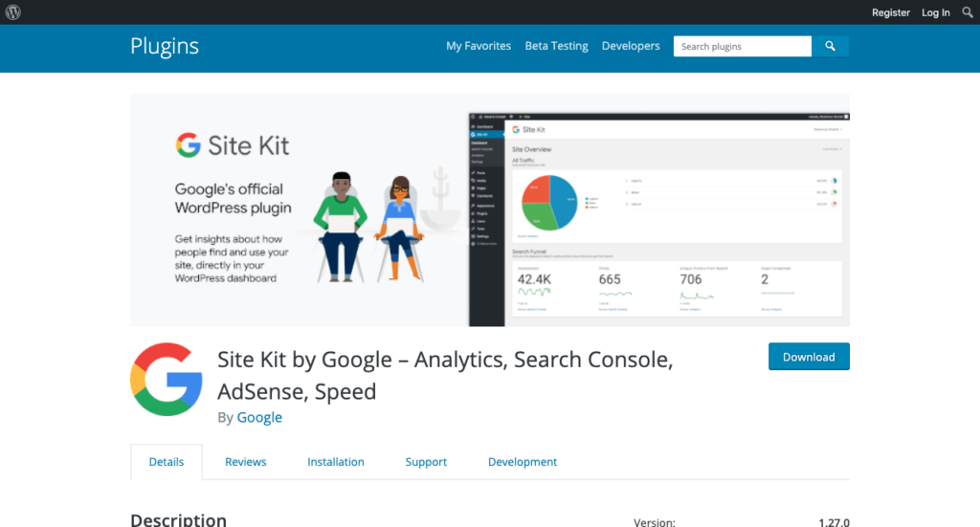Click the 'Version:' label
This screenshot has height=527, width=980.
point(655,522)
